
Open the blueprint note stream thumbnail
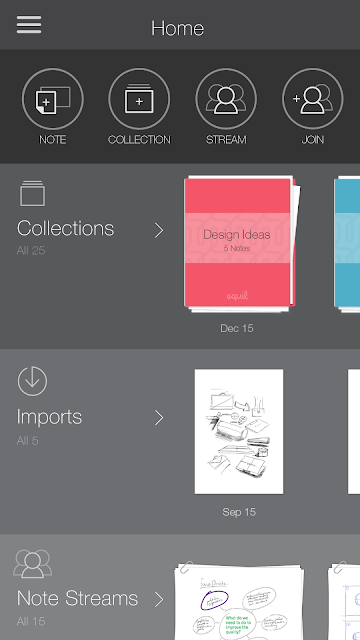pyautogui.click(x=344, y=601)
